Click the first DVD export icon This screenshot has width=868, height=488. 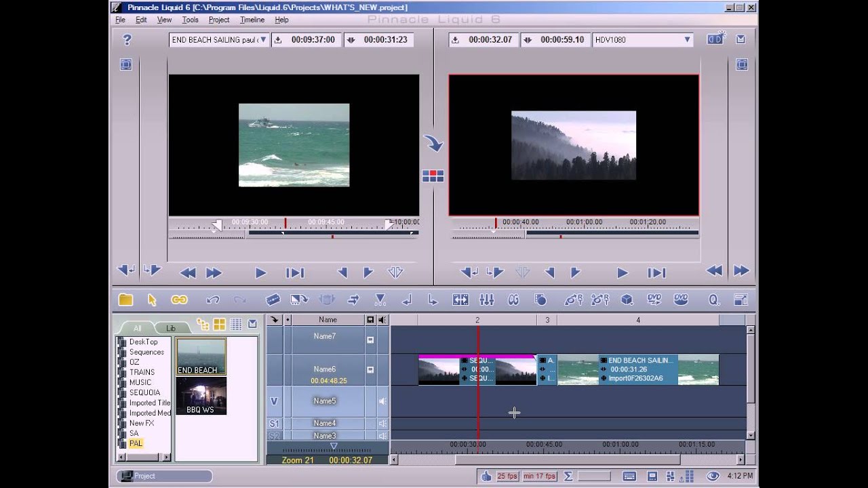[654, 300]
